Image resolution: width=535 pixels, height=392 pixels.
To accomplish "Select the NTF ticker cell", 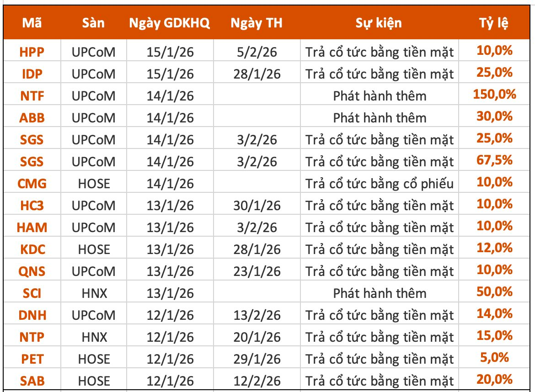I will [x=32, y=96].
